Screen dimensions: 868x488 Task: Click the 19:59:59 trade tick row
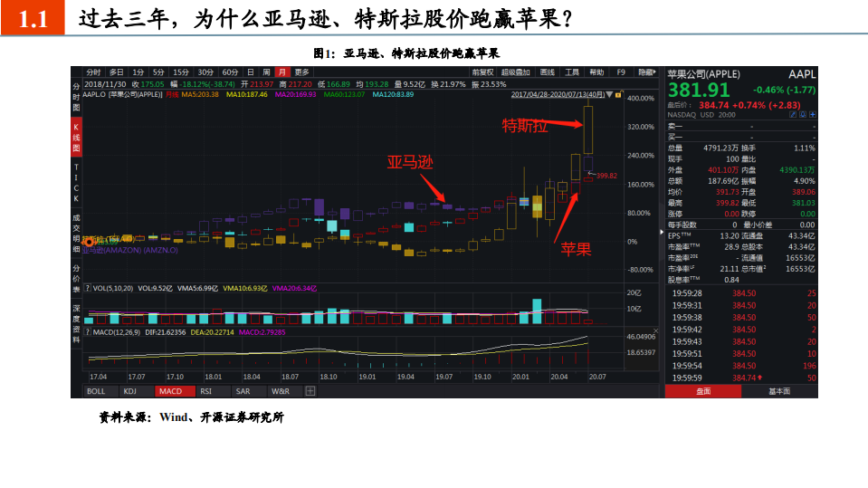tap(741, 378)
